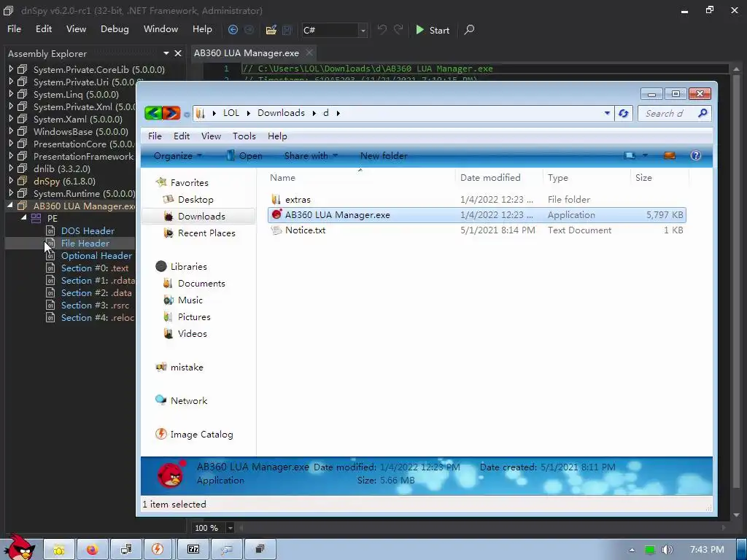The width and height of the screenshot is (747, 560).
Task: Select Section #0: .text item
Action: click(x=95, y=268)
